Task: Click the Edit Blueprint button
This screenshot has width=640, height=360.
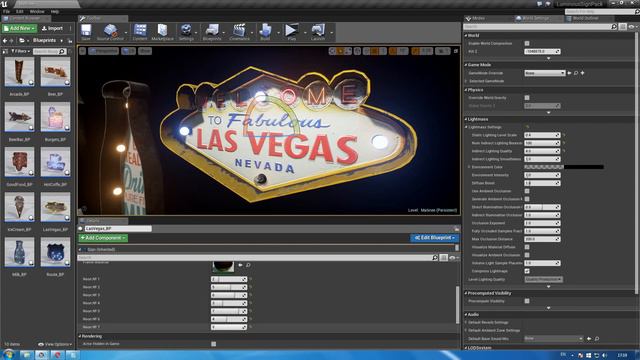Action: point(435,238)
